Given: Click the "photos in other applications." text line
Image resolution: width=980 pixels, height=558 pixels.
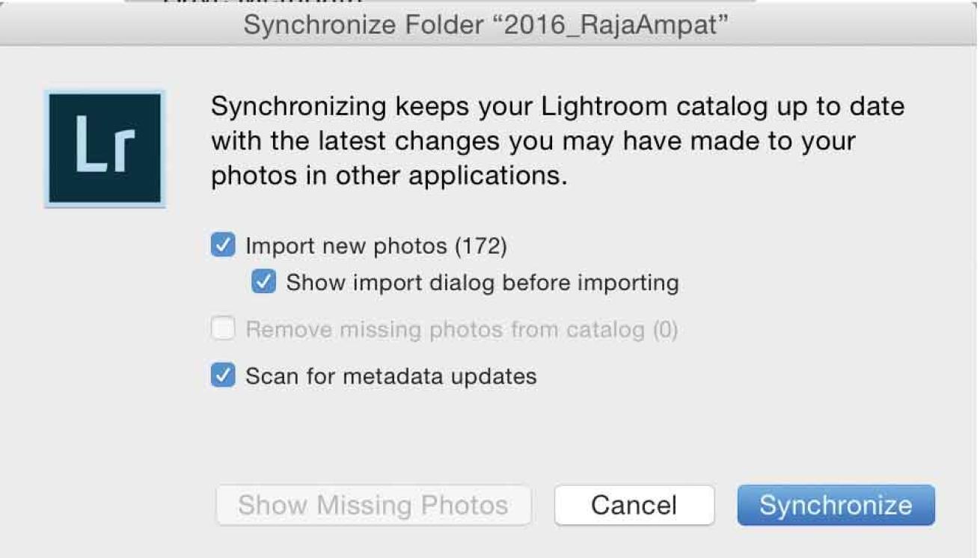Looking at the screenshot, I should click(x=389, y=175).
